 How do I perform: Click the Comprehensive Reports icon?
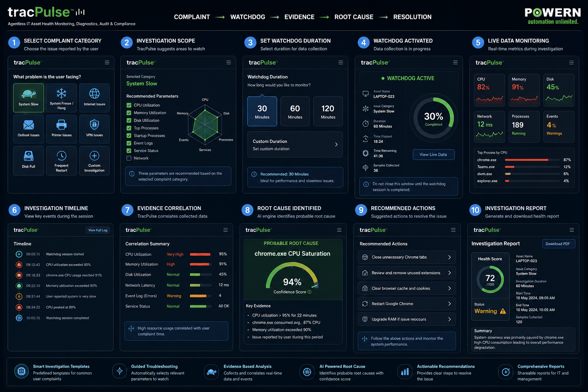coord(506,372)
